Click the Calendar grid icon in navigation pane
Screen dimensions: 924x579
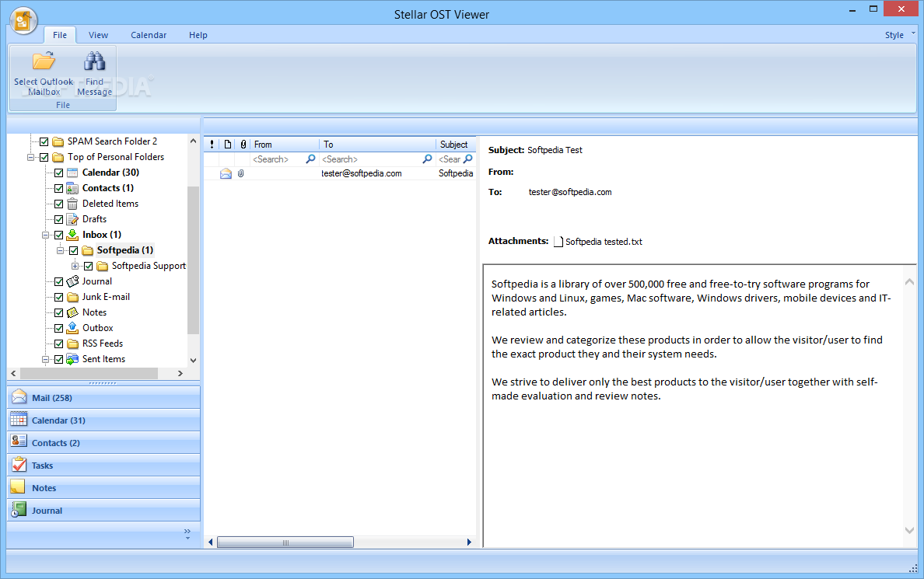coord(19,419)
